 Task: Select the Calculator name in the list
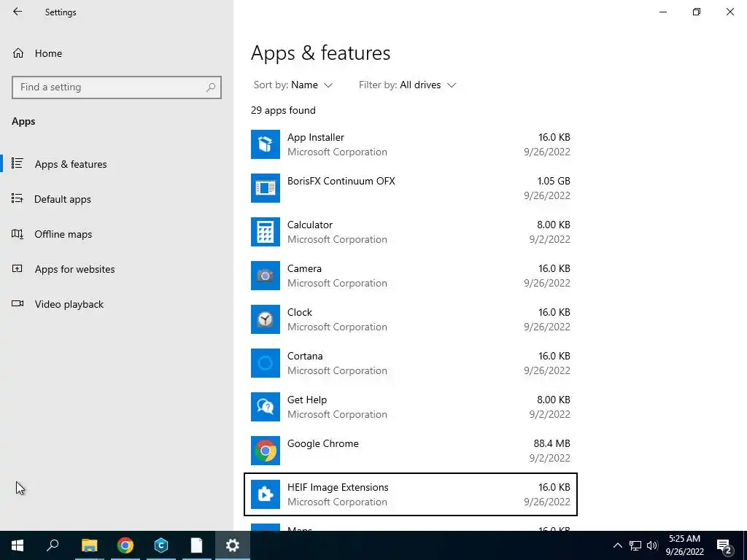coord(309,225)
